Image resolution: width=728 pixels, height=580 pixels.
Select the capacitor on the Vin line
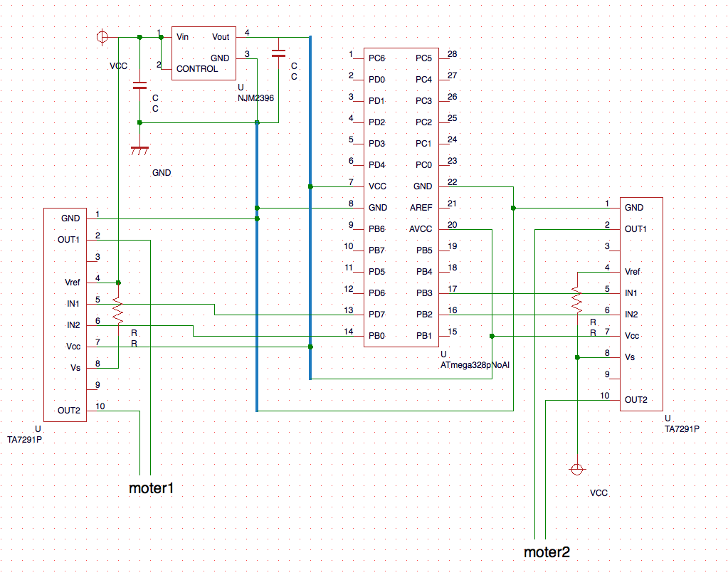pyautogui.click(x=139, y=85)
